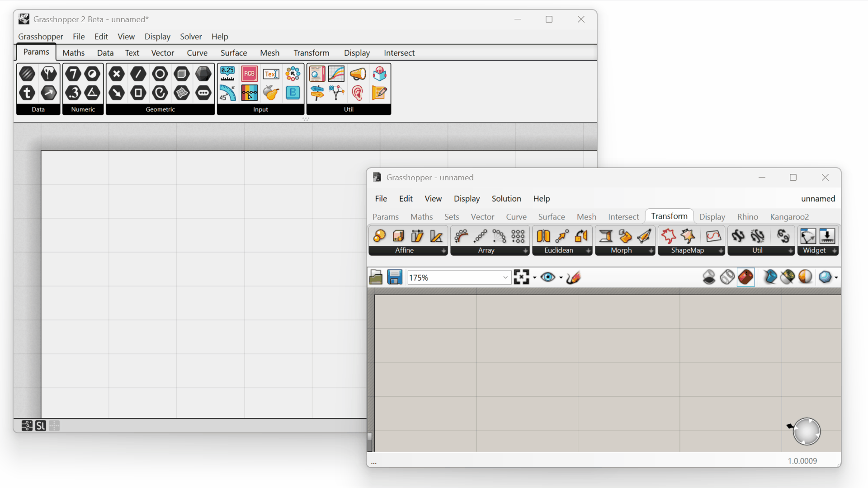Select the colour gradient input icon
Screen dimensions: 868x488
tap(249, 93)
